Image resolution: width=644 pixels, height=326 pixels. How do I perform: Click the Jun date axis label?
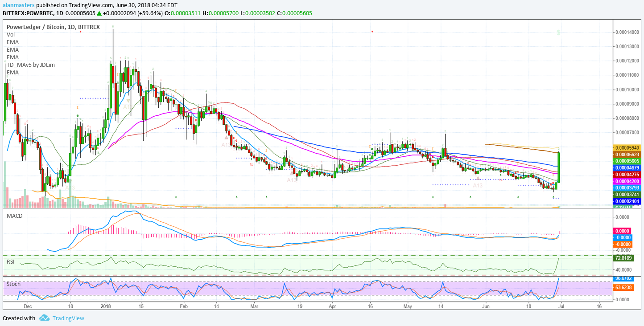pos(486,306)
